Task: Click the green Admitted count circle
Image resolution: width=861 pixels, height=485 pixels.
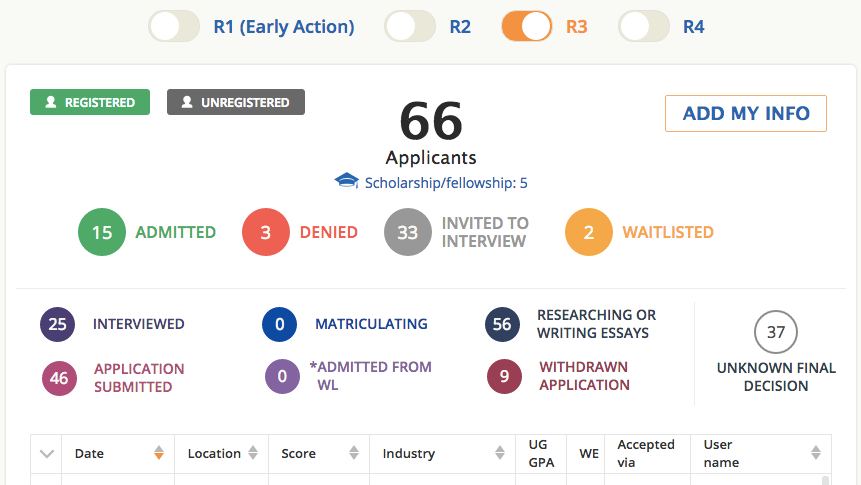Action: (x=102, y=232)
